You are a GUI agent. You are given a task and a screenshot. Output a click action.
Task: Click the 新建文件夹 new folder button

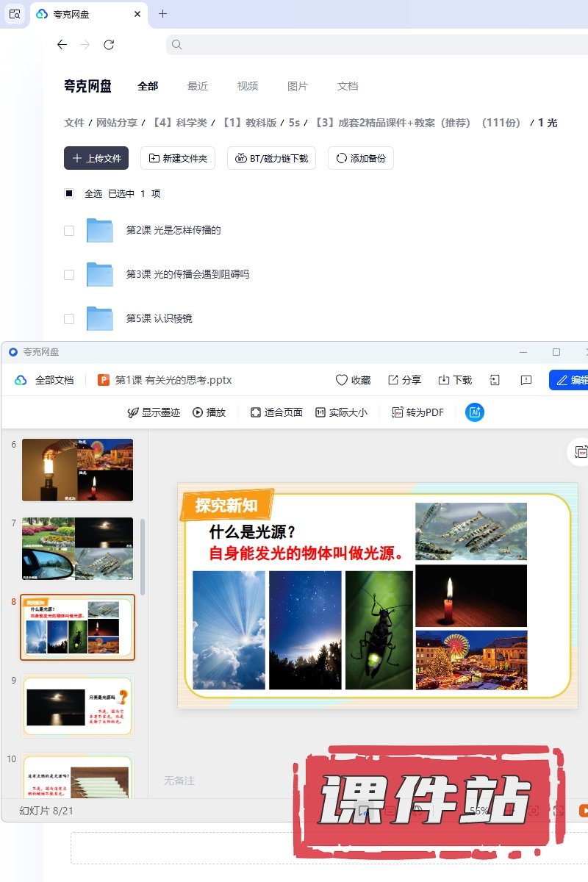pos(178,158)
